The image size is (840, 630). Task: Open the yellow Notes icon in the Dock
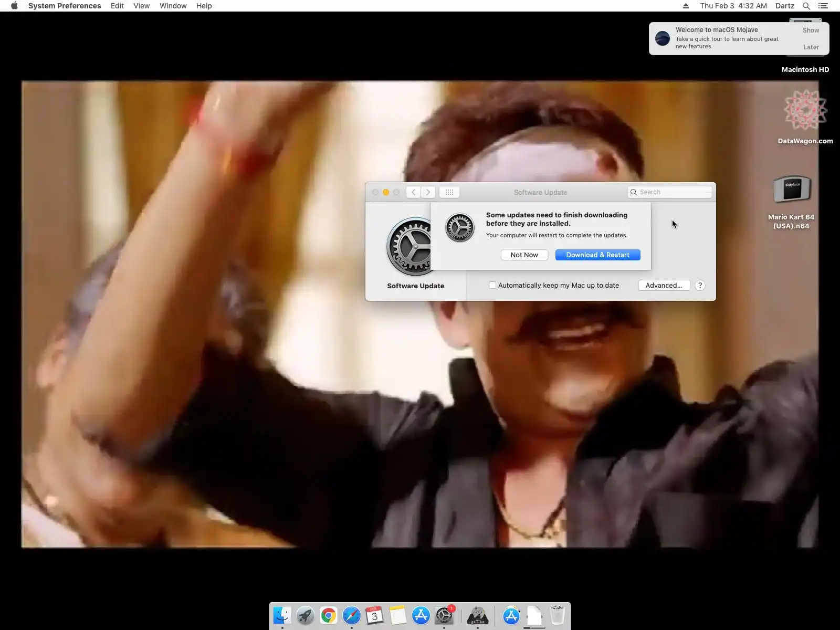coord(397,615)
